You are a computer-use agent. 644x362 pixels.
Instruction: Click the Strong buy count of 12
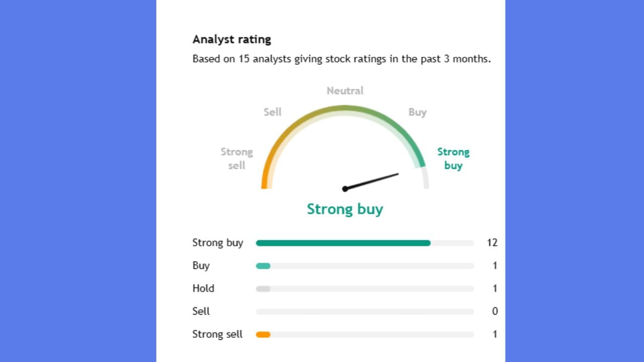492,243
